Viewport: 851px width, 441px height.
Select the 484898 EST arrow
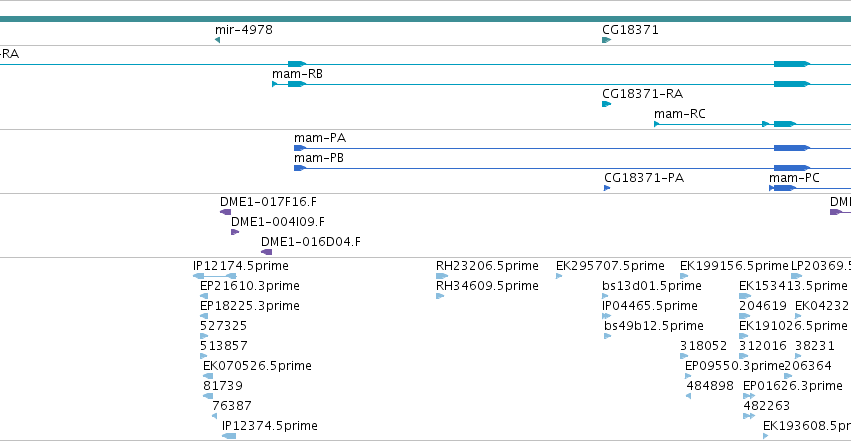pos(689,396)
